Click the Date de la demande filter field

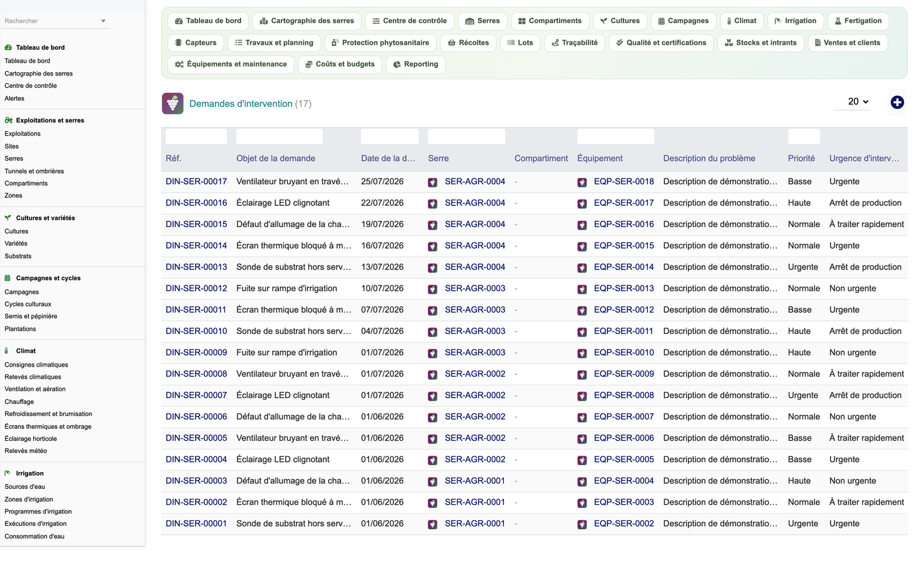coord(390,136)
